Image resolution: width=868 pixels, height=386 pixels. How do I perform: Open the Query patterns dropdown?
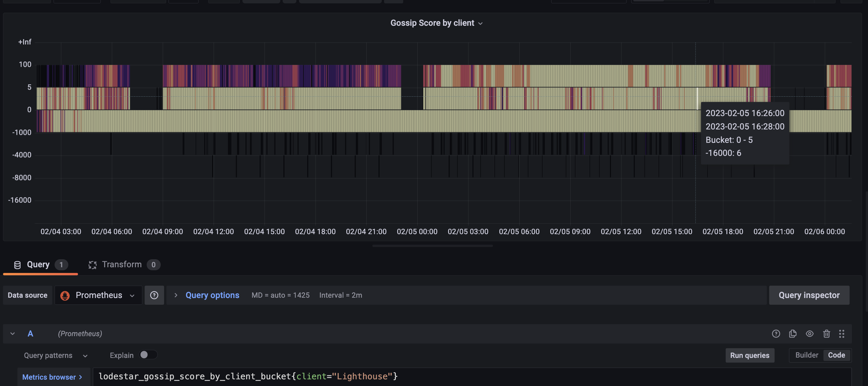56,355
